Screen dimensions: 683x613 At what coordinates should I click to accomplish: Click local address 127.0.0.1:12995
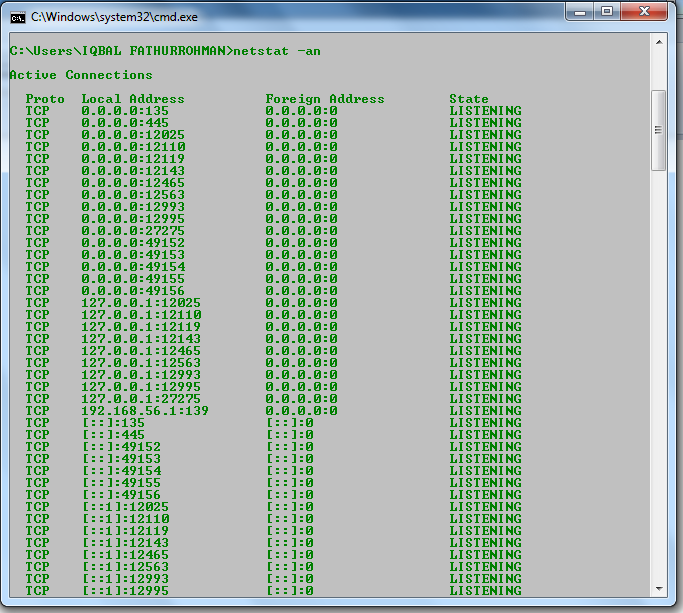[141, 387]
